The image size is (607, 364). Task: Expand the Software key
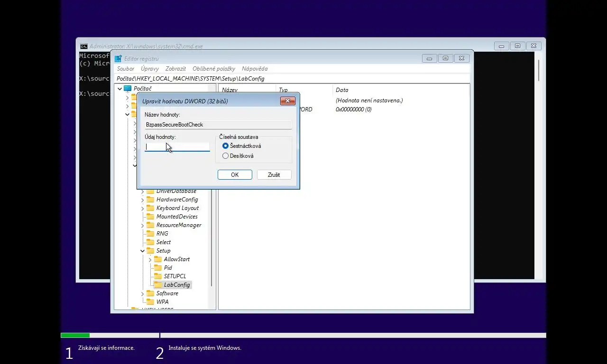pos(142,294)
